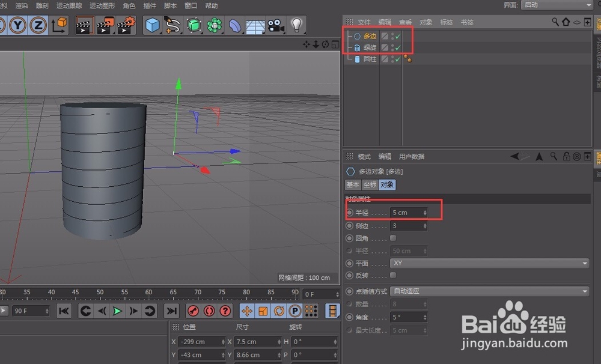Open the 平面 XY dropdown

click(489, 263)
